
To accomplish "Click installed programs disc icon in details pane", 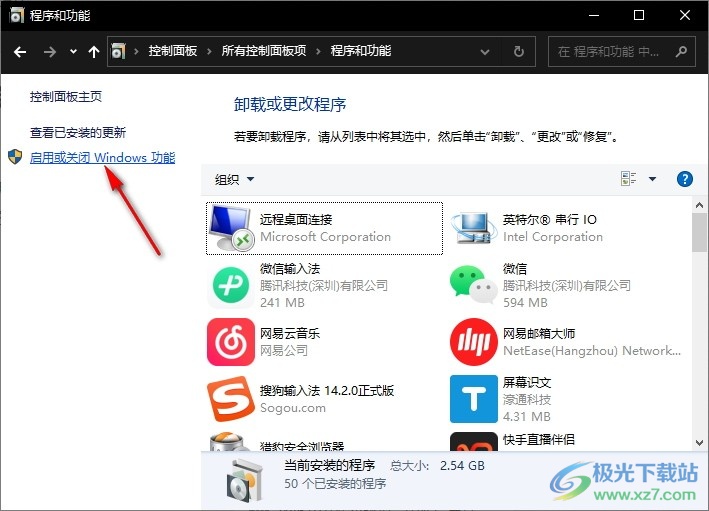I will (244, 481).
